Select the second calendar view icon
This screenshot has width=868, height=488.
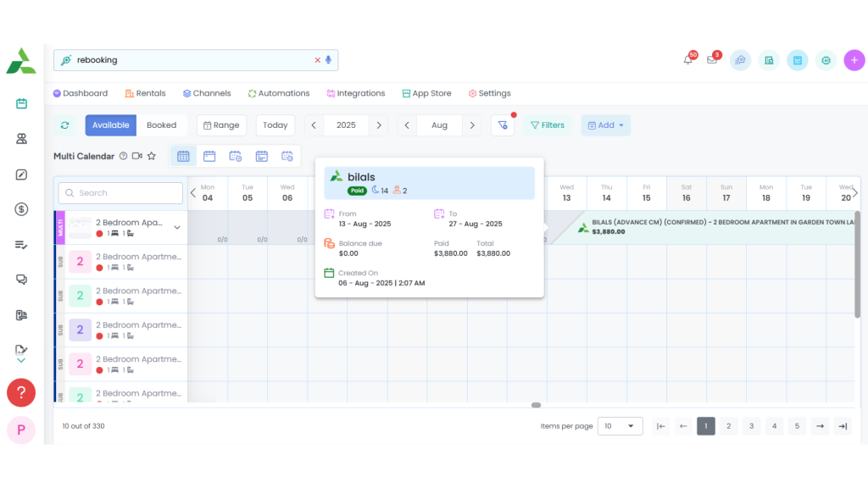tap(209, 157)
